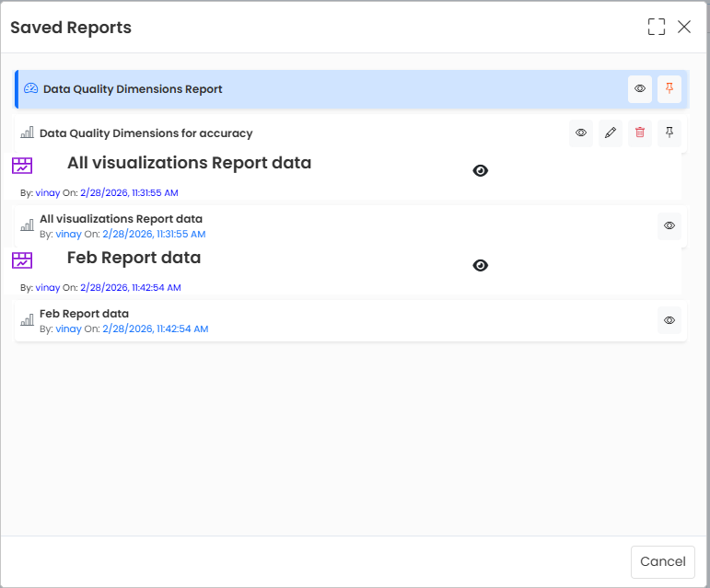Click purple chart icon next to large Feb Report heading
The width and height of the screenshot is (710, 588).
click(22, 260)
